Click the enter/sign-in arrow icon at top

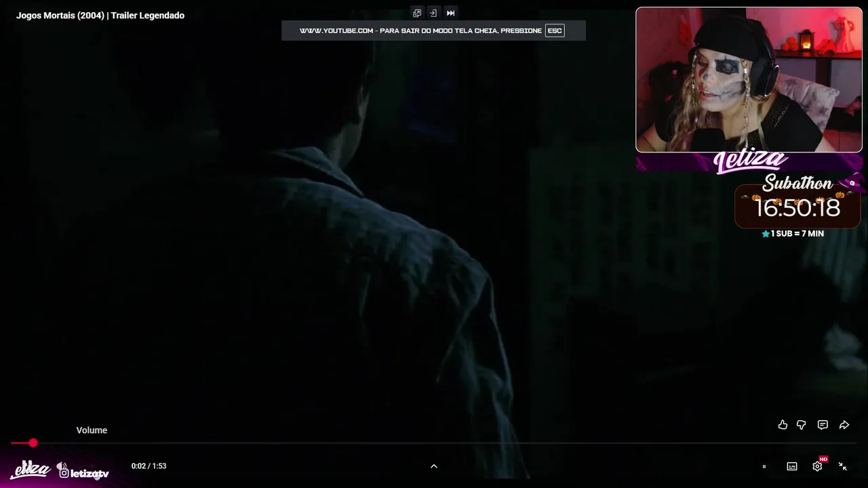433,13
